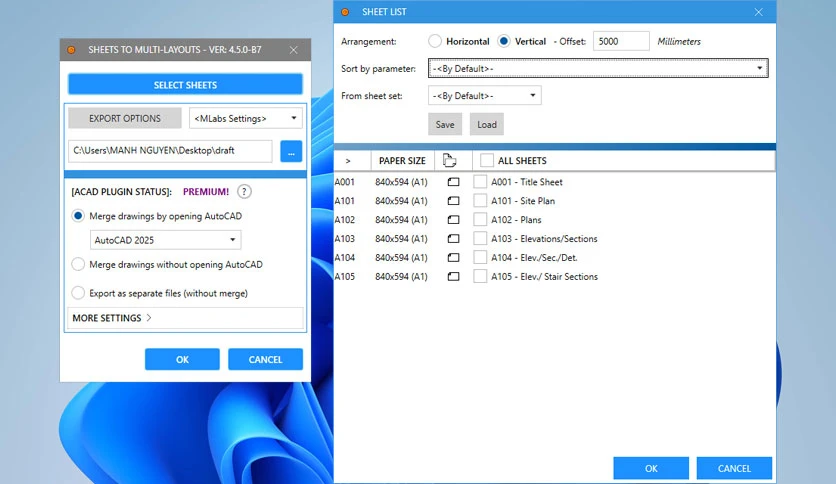Click the orientation icon for row A105
Image resolution: width=836 pixels, height=484 pixels.
point(453,277)
